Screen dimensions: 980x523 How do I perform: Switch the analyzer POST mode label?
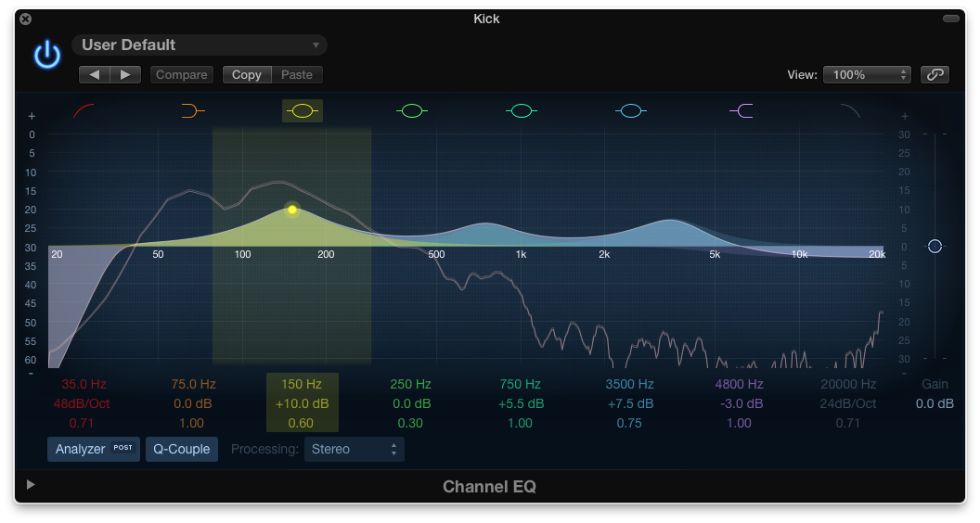(122, 447)
